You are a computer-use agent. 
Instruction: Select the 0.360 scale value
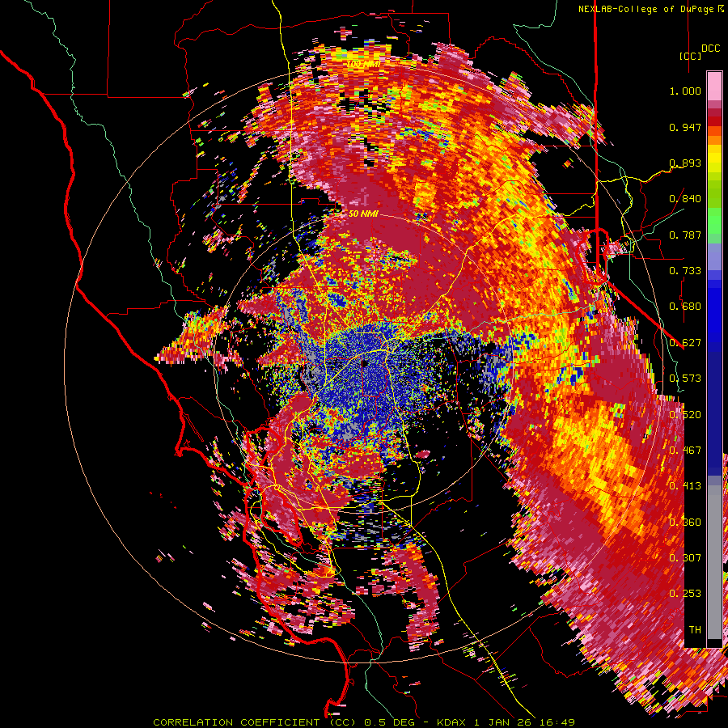click(685, 523)
